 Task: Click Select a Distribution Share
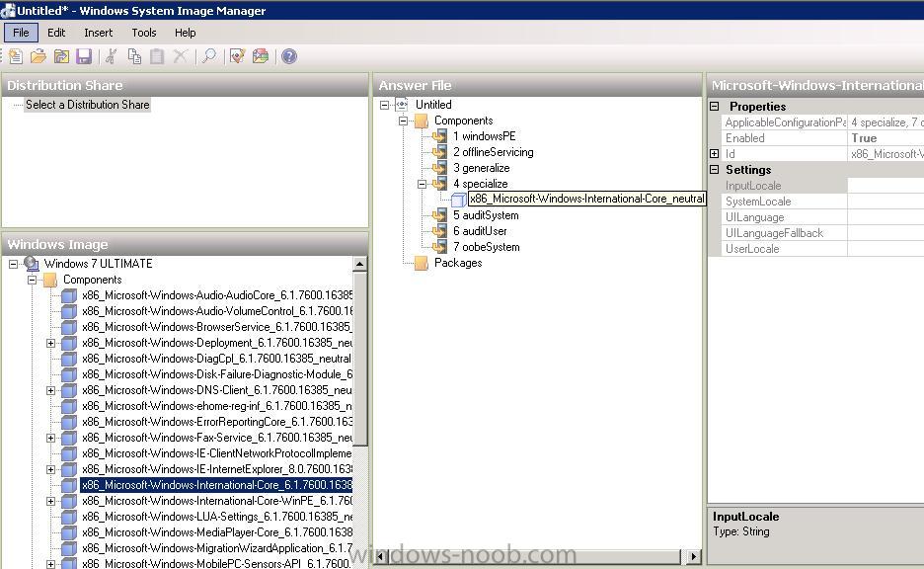(x=87, y=105)
